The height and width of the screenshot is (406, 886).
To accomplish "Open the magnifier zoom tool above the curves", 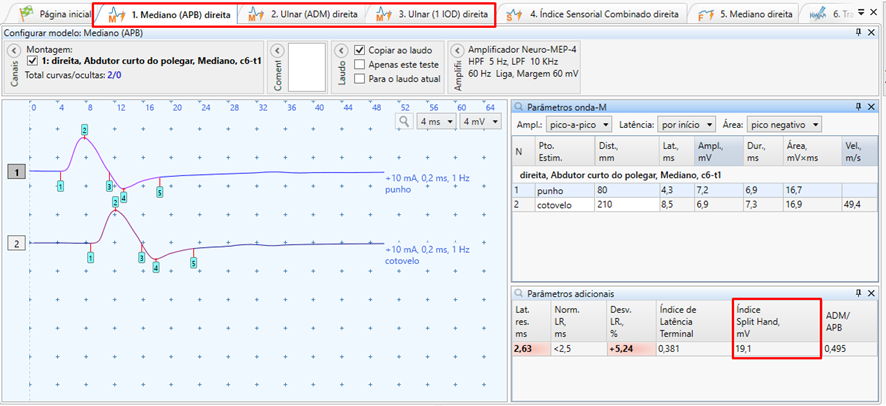I will click(404, 121).
